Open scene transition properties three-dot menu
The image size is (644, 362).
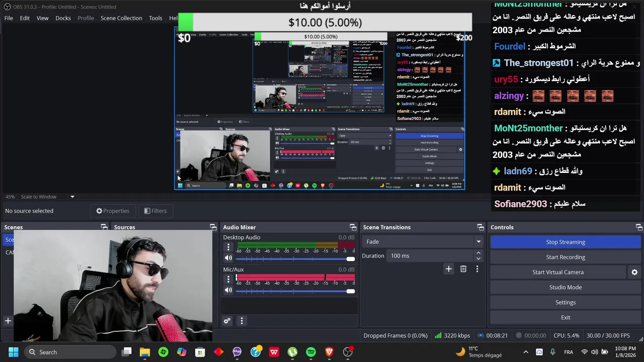[477, 269]
